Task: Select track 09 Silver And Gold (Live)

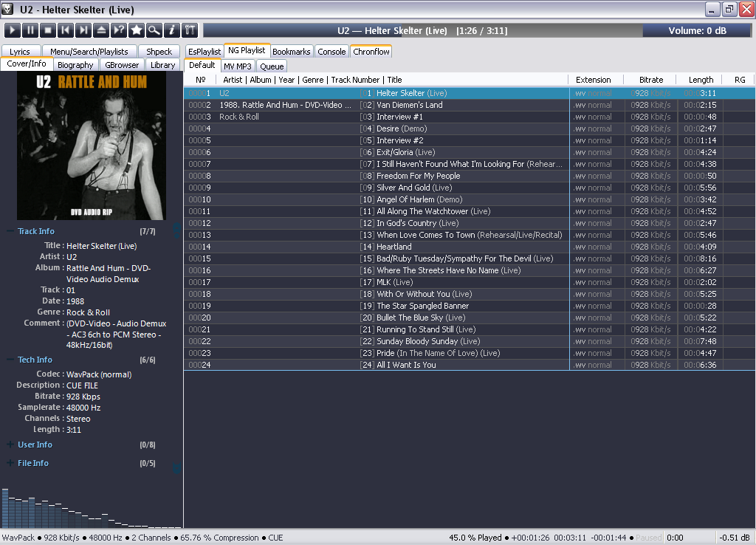Action: 469,188
